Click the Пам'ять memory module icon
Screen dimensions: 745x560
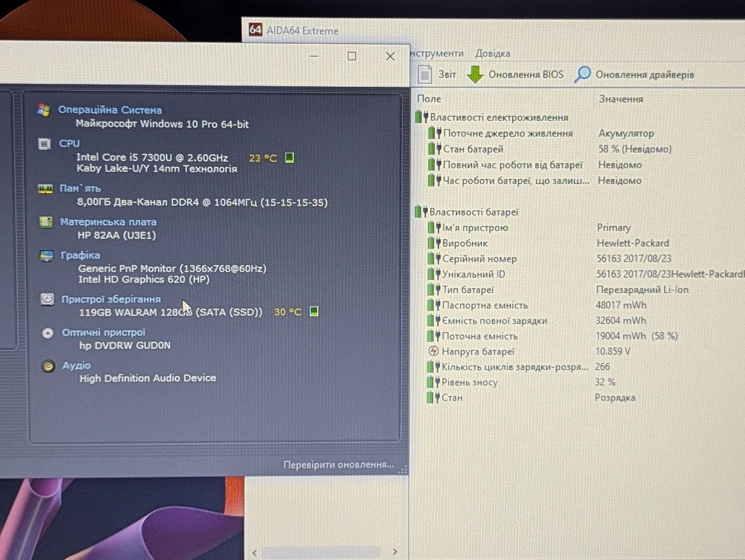pos(45,188)
